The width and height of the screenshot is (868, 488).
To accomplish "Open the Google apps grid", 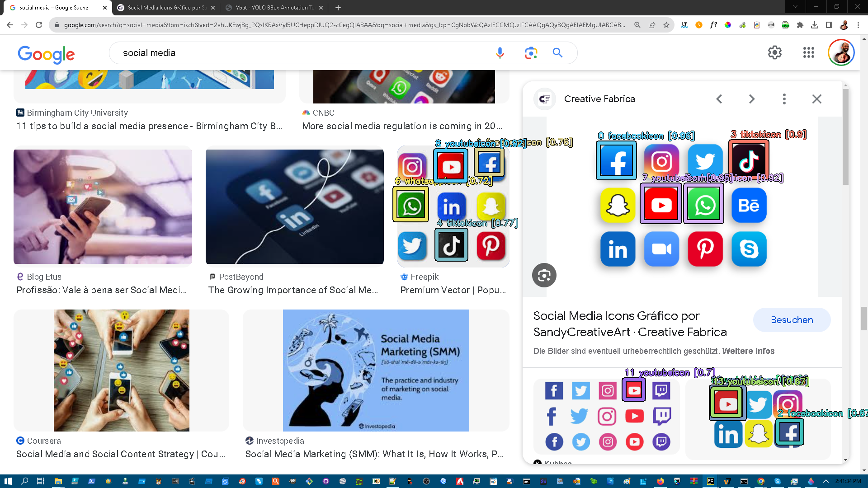I will [x=809, y=52].
